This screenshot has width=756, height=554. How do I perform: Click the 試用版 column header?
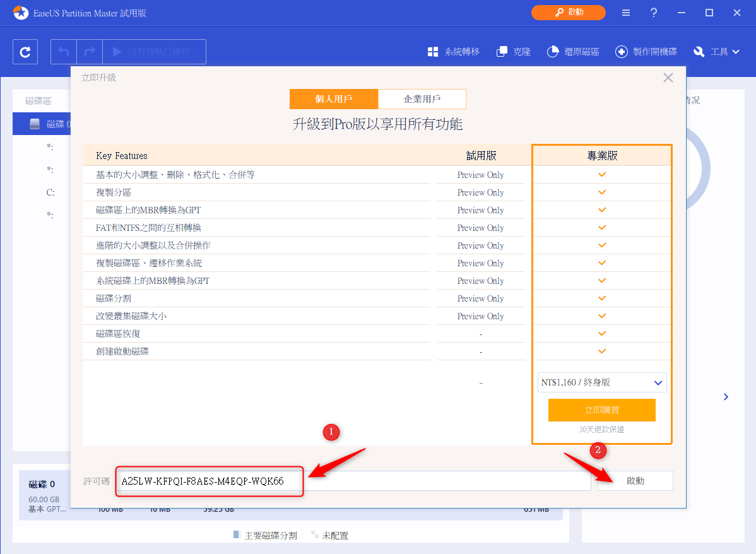point(481,156)
